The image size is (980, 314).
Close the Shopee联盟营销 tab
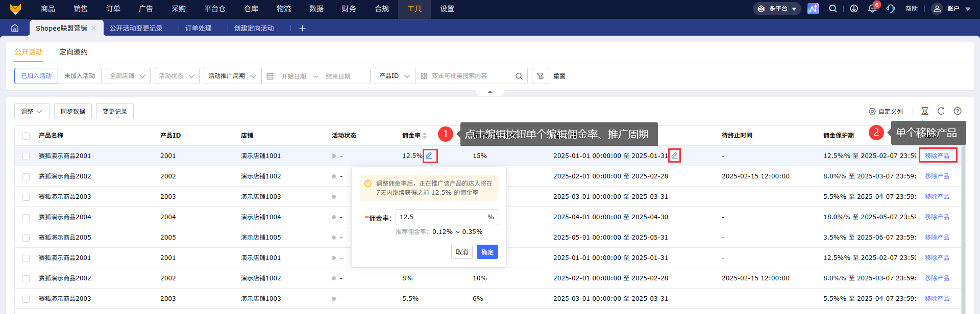click(x=94, y=28)
